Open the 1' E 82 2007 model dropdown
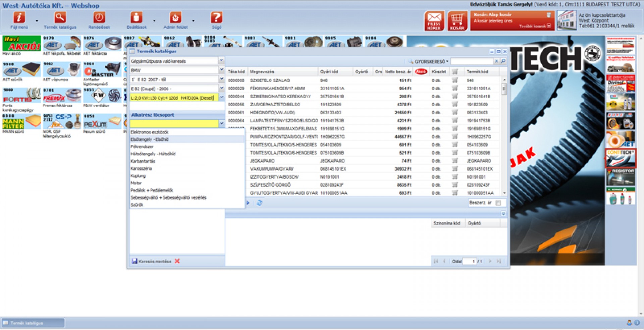This screenshot has height=330, width=644. pos(221,79)
